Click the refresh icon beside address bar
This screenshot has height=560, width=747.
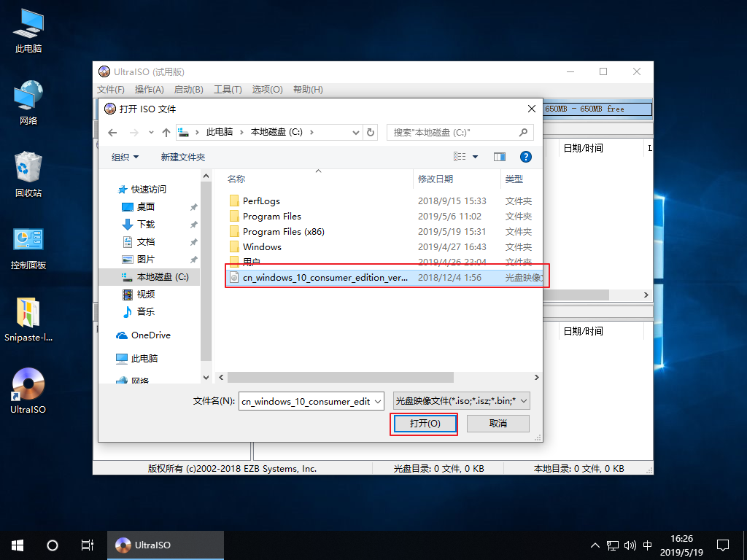tap(371, 132)
